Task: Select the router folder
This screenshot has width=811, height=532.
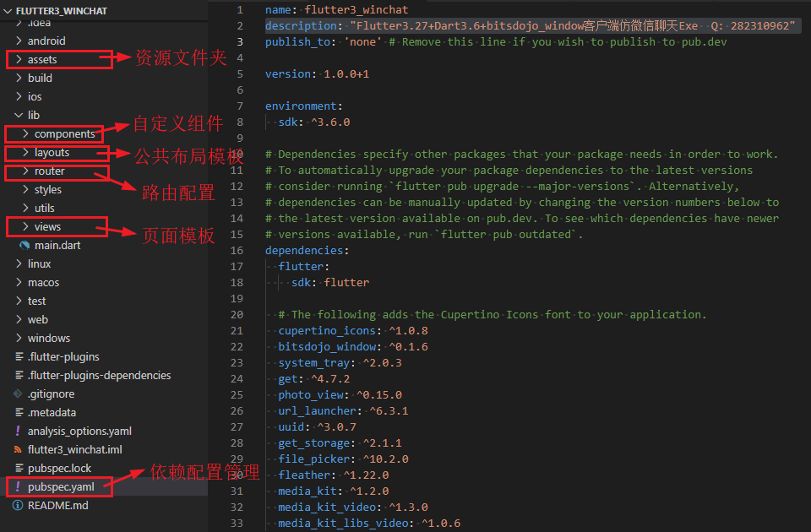Action: [51, 171]
